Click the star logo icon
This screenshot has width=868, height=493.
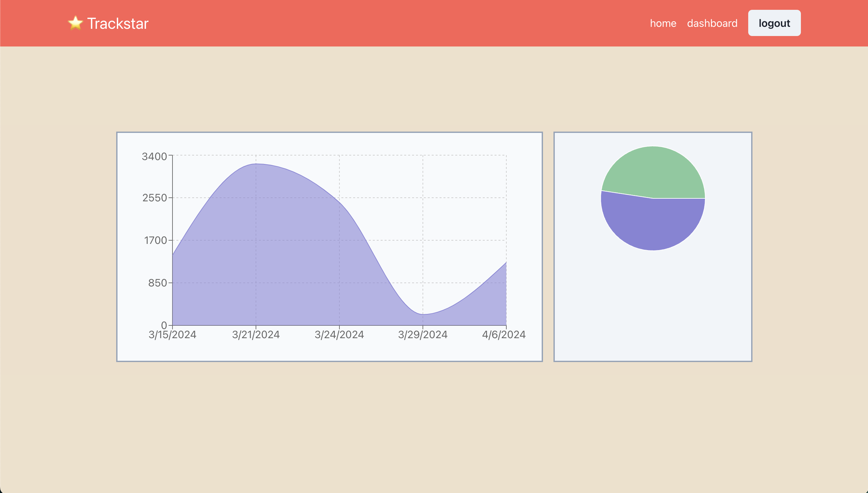[x=75, y=23]
